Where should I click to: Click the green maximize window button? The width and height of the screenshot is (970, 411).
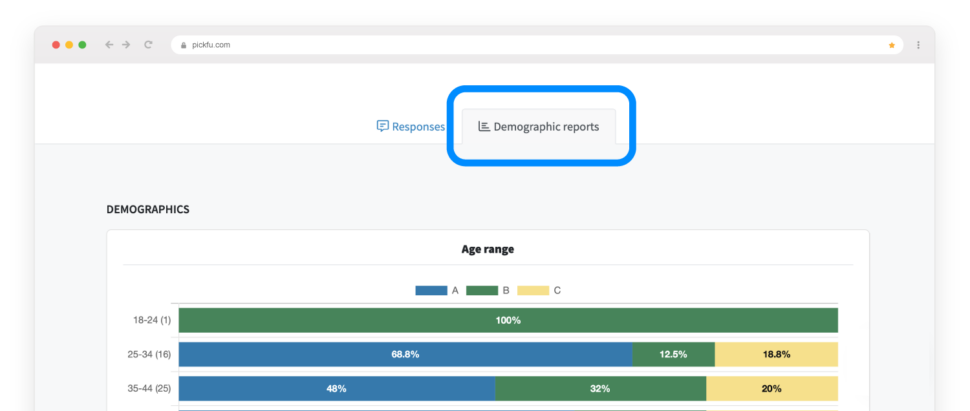(x=82, y=45)
